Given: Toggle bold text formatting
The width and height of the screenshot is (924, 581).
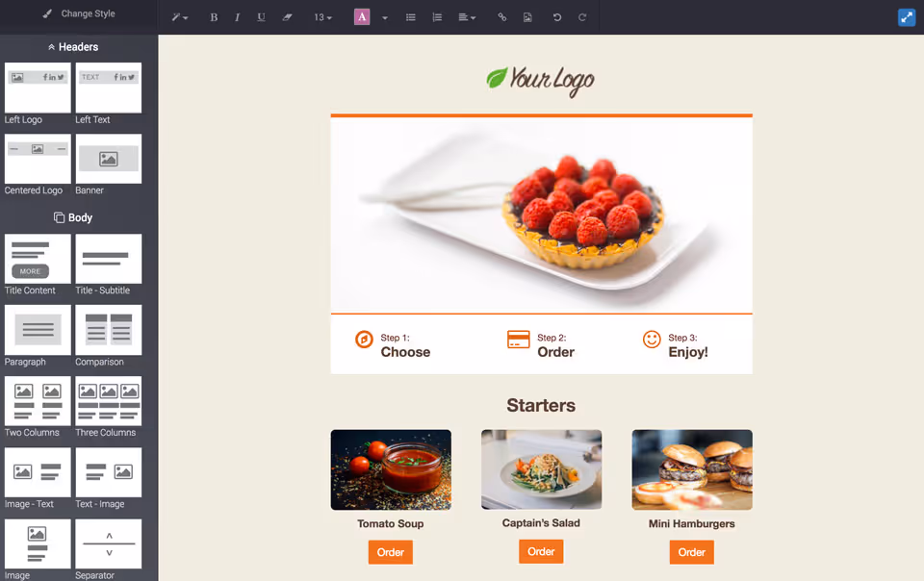Looking at the screenshot, I should click(x=214, y=17).
